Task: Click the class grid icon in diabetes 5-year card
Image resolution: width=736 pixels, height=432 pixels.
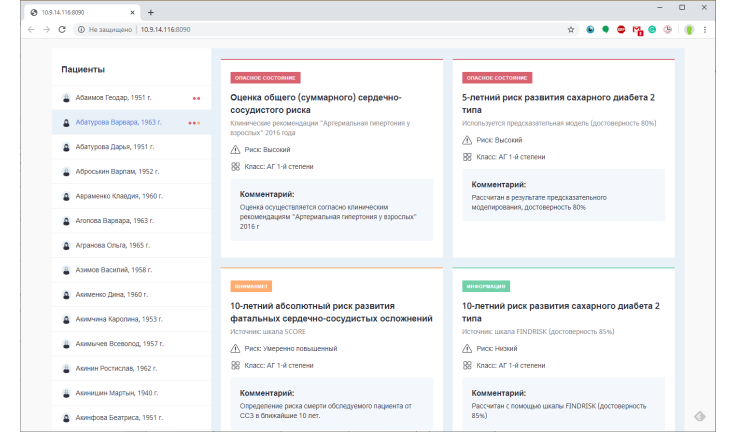Action: pyautogui.click(x=467, y=157)
